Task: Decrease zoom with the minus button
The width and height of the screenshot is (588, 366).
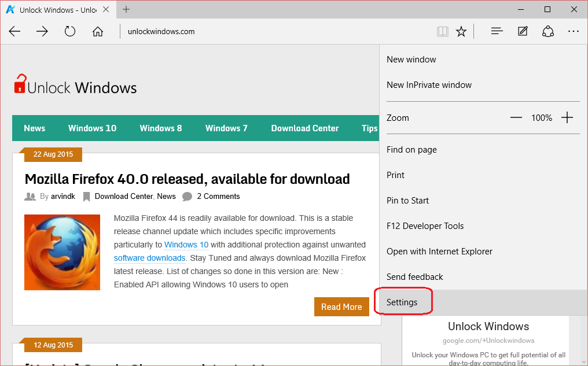Action: point(516,117)
